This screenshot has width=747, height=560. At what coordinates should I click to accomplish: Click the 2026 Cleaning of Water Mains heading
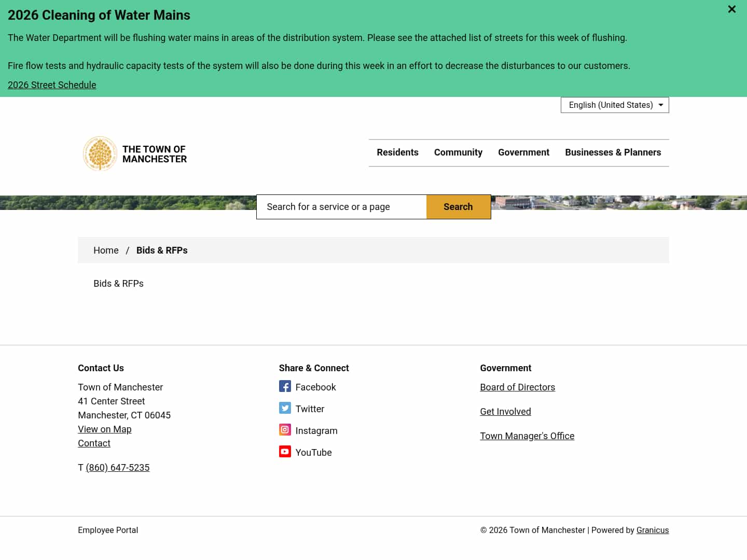click(x=99, y=15)
